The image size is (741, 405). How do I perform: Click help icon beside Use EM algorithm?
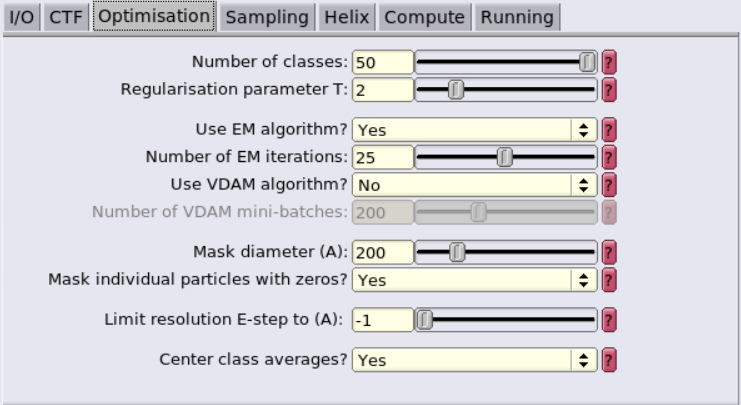[x=609, y=130]
